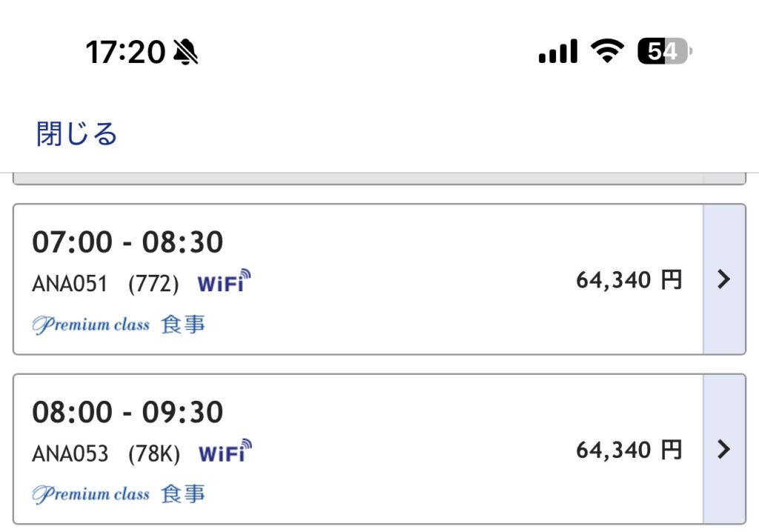Image resolution: width=759 pixels, height=532 pixels.
Task: Tap the 閉じる close link
Action: [76, 134]
